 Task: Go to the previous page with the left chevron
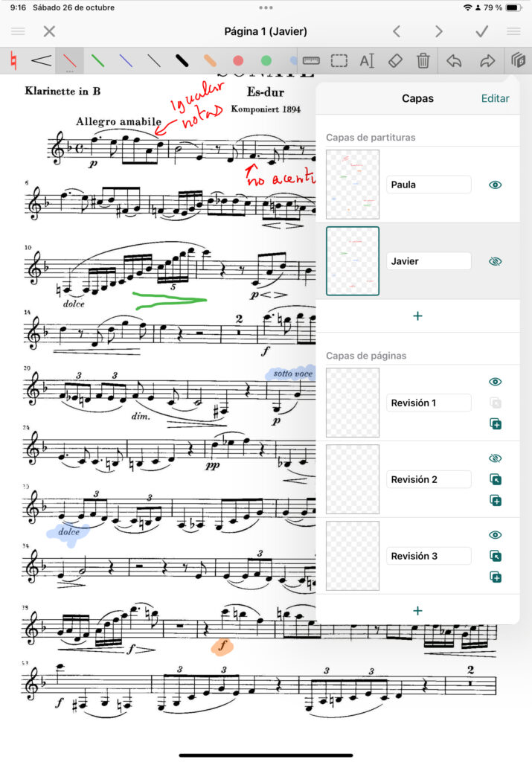397,31
